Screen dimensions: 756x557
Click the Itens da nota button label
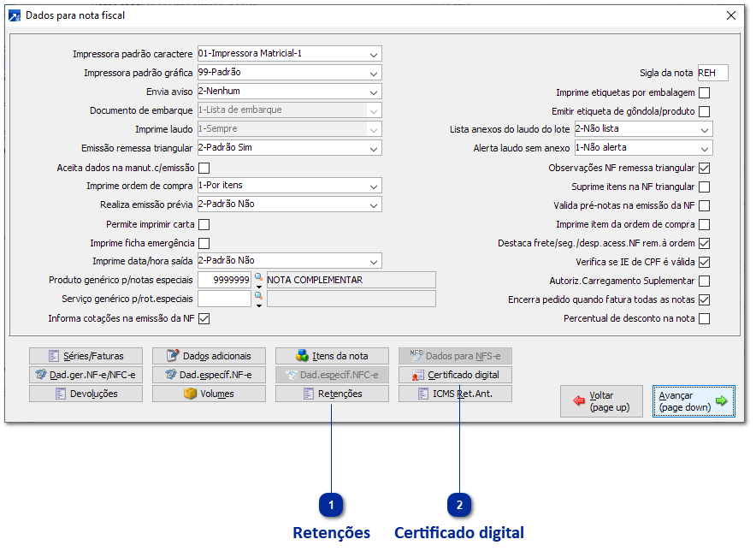pyautogui.click(x=340, y=357)
